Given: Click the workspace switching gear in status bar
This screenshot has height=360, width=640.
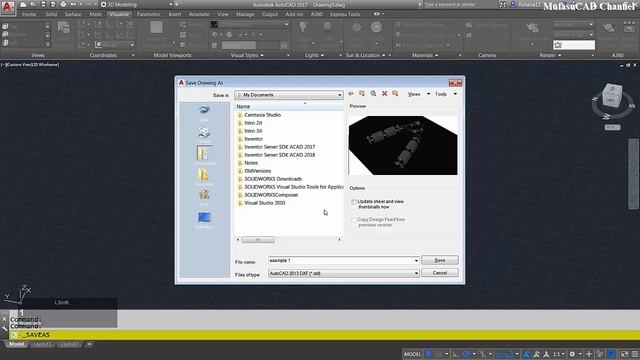Looking at the screenshot, I should 572,354.
